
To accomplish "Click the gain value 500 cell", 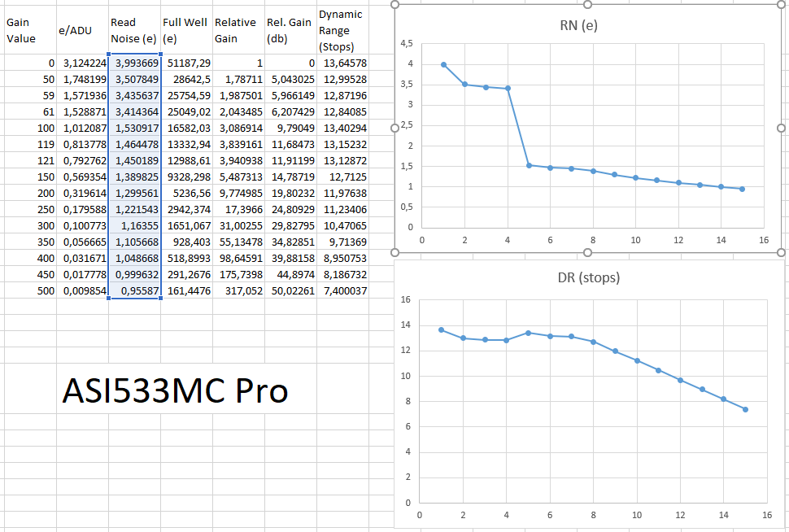I will (29, 290).
